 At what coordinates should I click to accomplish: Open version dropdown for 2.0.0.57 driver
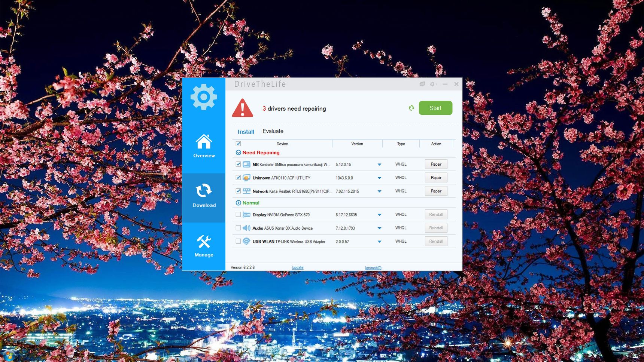click(x=379, y=242)
